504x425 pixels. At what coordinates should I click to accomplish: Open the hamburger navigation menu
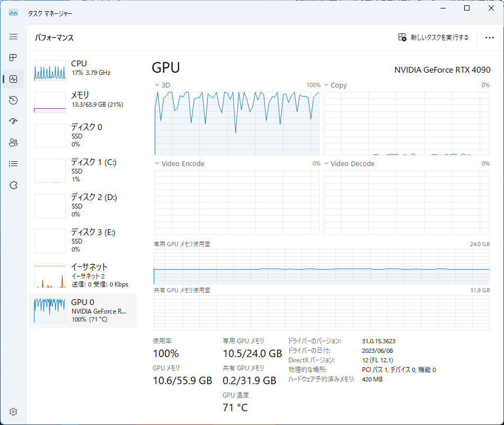[13, 37]
